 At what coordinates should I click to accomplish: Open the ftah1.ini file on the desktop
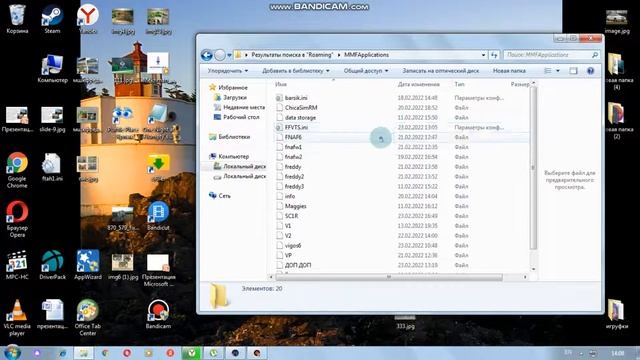[52, 167]
